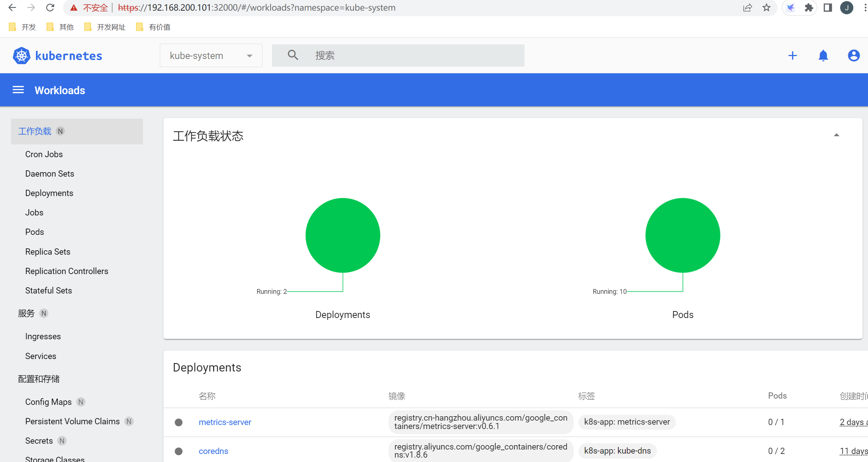Click the k8s-app: metrics-server label chip

(627, 422)
